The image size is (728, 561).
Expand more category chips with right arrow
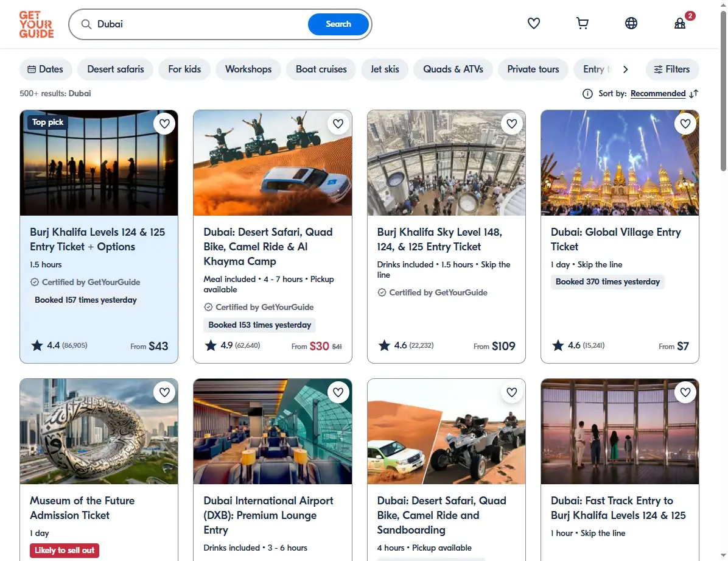625,69
